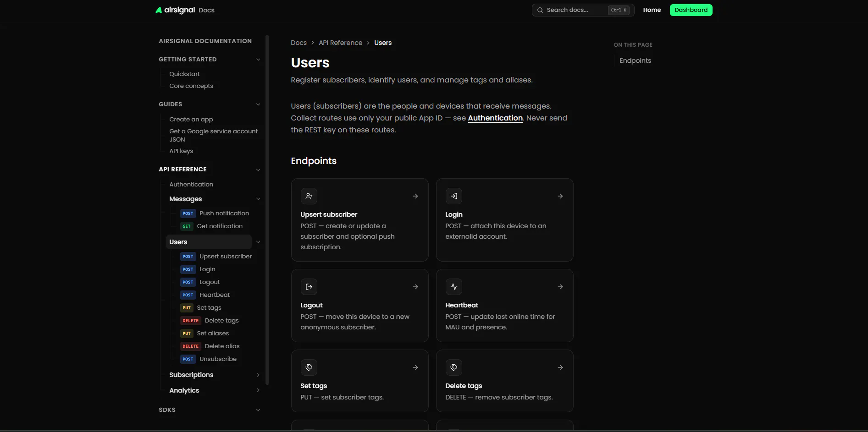Expand the Subscriptions group chevron
Image resolution: width=868 pixels, height=432 pixels.
click(258, 375)
